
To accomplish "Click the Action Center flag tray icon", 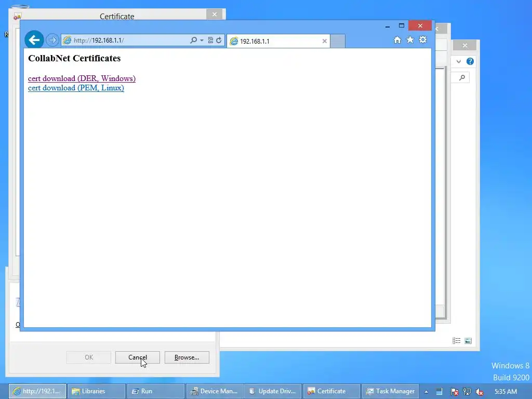I will point(454,392).
